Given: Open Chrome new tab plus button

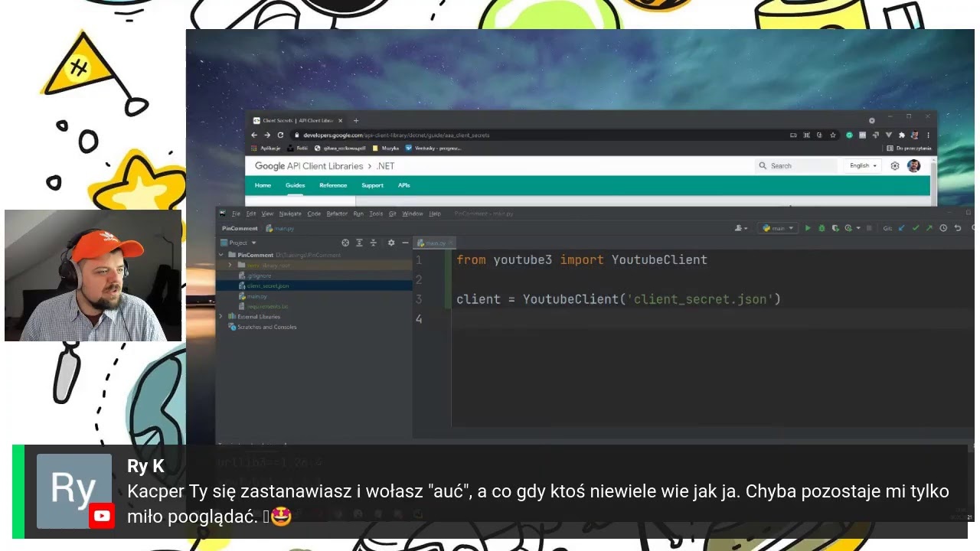Looking at the screenshot, I should [x=355, y=120].
